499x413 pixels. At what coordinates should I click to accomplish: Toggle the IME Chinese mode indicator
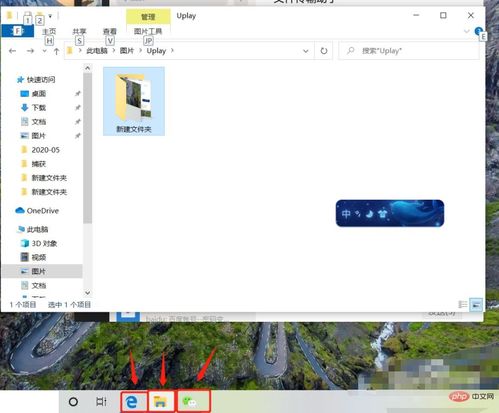click(346, 213)
